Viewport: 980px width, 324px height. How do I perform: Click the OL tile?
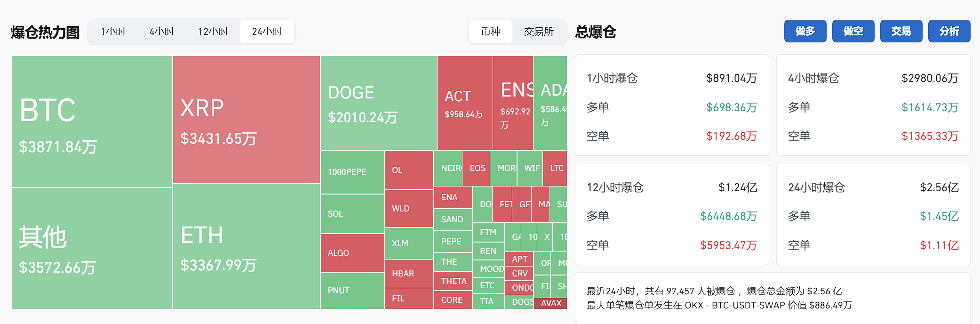click(409, 170)
